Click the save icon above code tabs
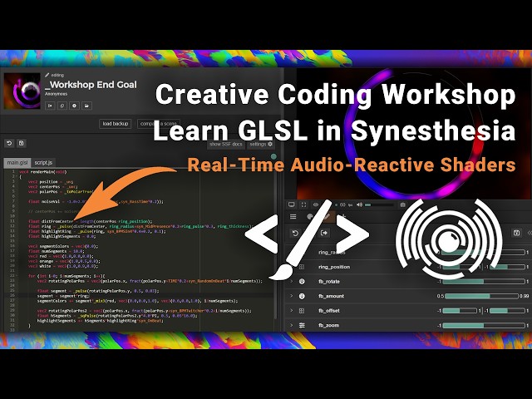The height and width of the screenshot is (399, 532). pyautogui.click(x=21, y=143)
